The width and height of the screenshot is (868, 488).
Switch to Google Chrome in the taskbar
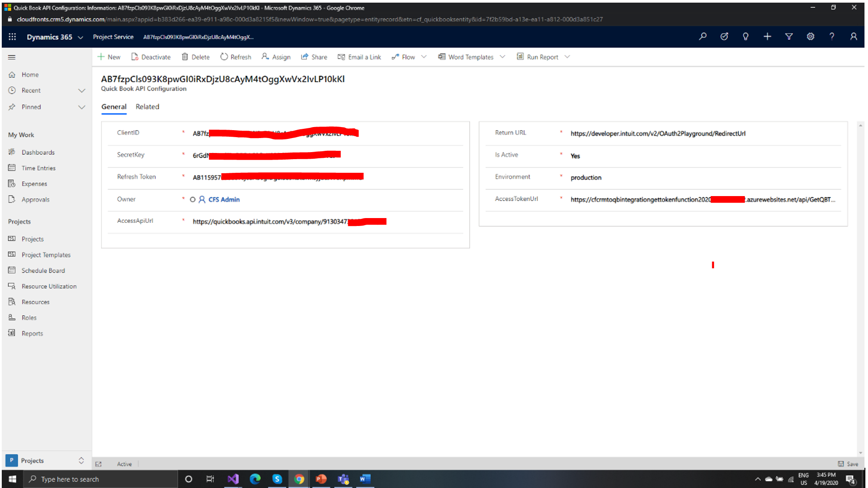299,479
